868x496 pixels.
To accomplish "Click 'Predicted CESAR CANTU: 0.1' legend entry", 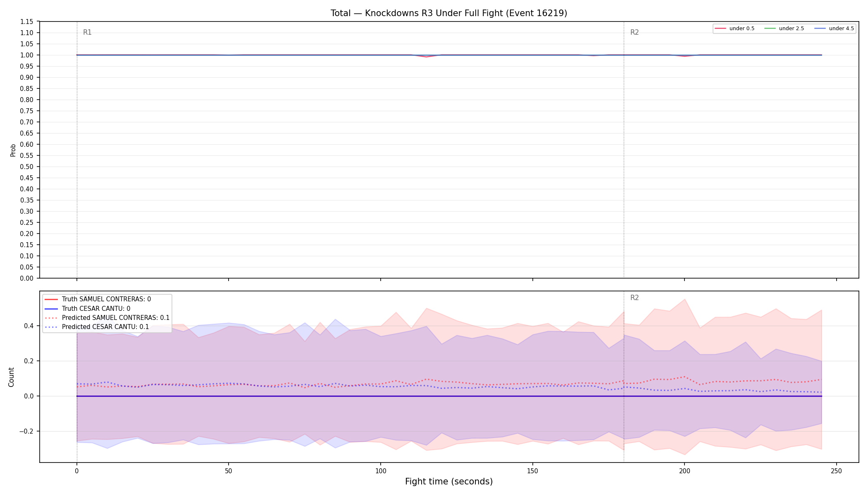I will (x=96, y=327).
